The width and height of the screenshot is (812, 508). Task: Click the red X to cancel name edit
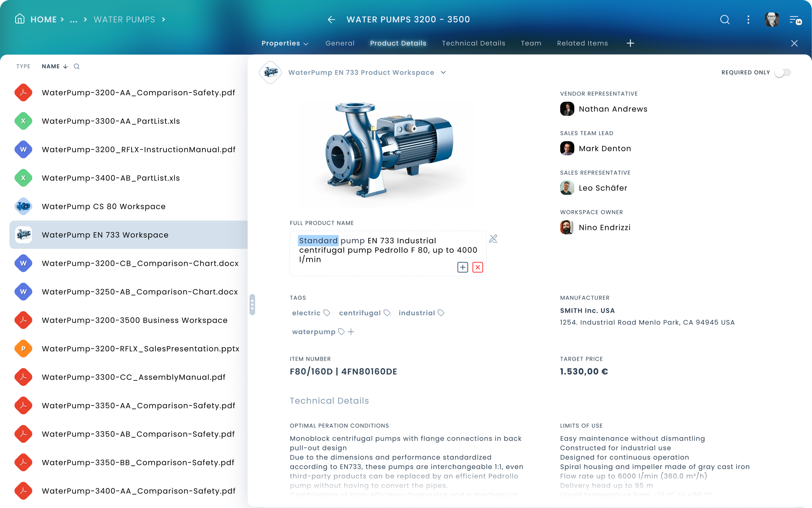(477, 267)
